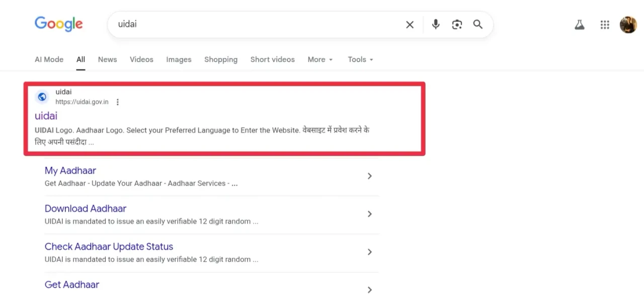Viewport: 644px width, 294px height.
Task: Open the My Aadhaar sitelink
Action: [70, 171]
